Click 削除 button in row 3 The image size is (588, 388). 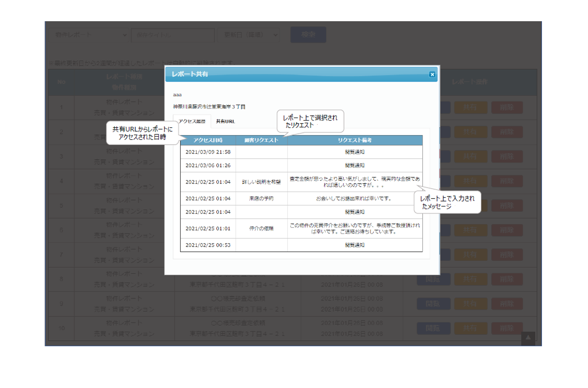pos(507,156)
